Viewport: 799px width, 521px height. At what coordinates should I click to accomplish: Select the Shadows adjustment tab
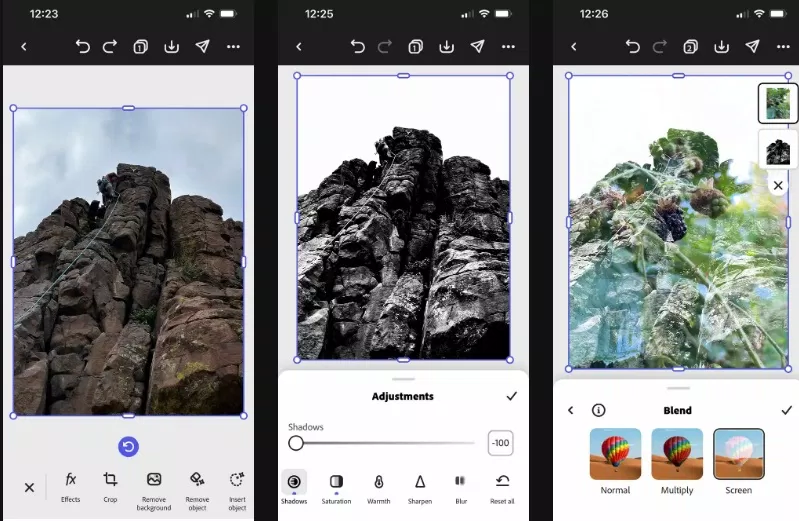(x=294, y=488)
